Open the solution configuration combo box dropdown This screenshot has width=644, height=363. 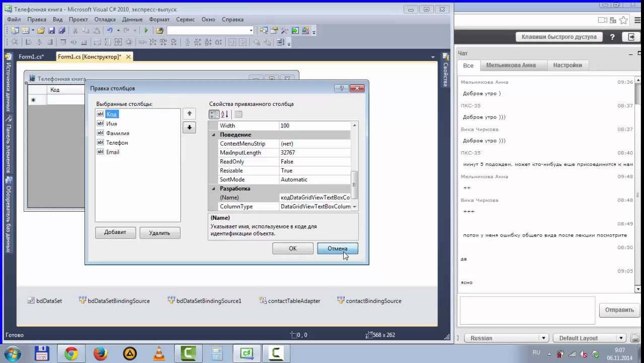point(251,30)
